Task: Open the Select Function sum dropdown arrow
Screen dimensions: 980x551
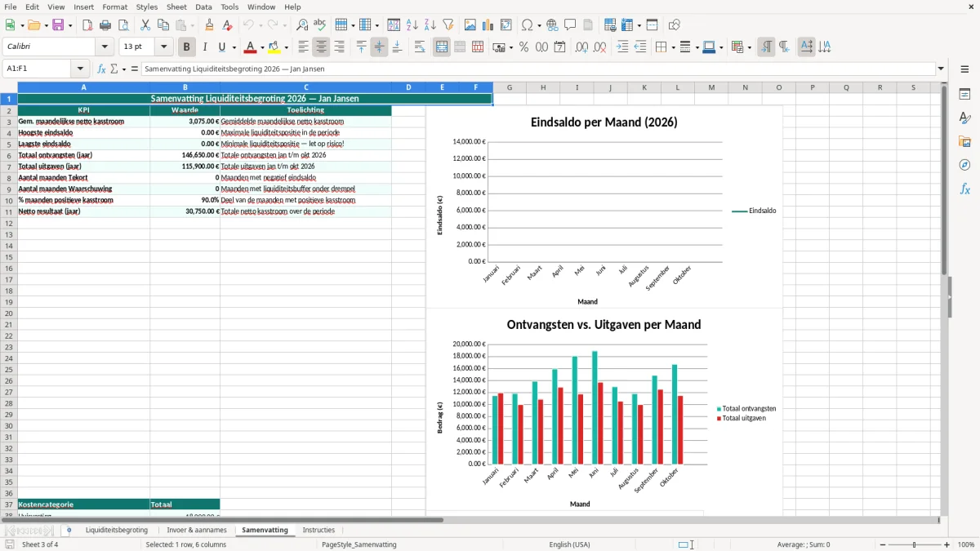Action: click(124, 69)
